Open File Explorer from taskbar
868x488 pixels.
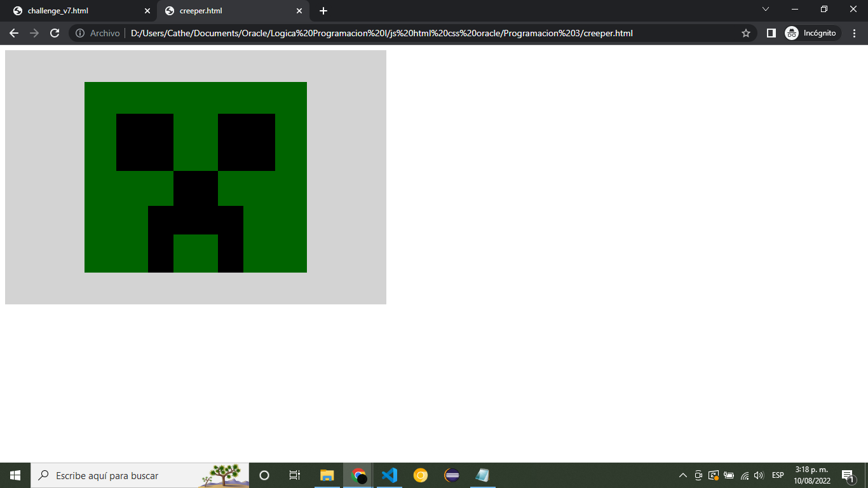pyautogui.click(x=327, y=475)
